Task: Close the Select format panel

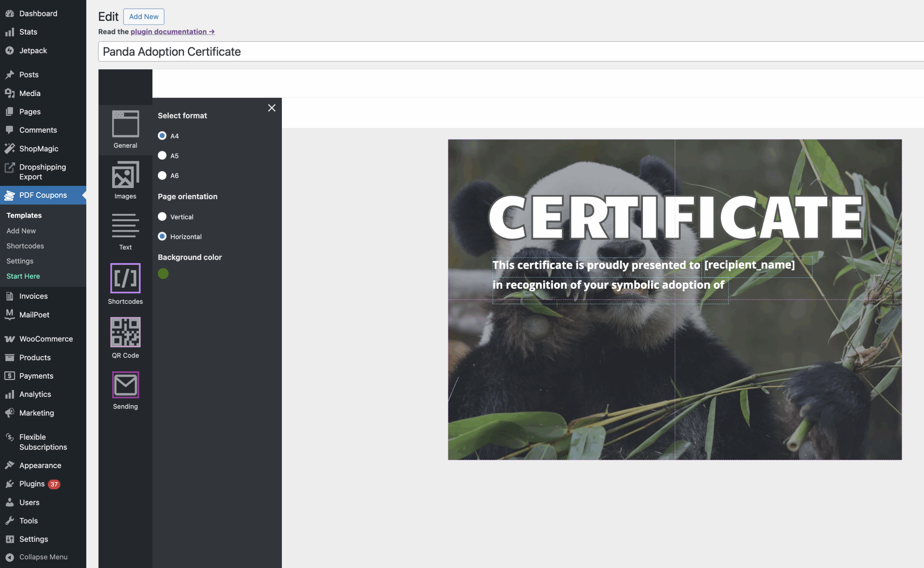Action: 272,108
